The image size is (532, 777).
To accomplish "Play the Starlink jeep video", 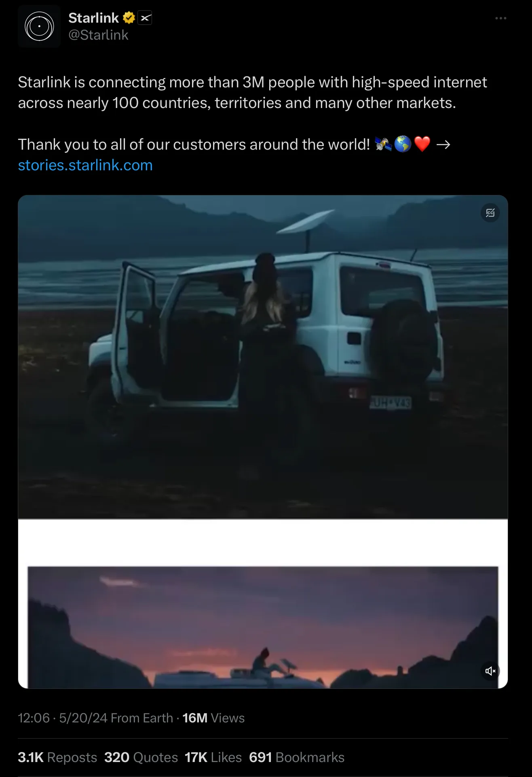I will pos(263,357).
